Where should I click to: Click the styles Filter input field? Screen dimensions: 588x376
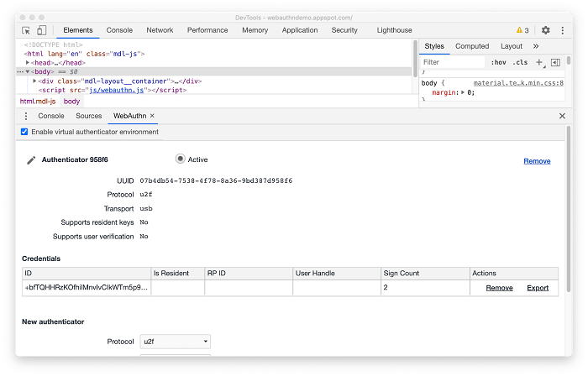coord(452,62)
